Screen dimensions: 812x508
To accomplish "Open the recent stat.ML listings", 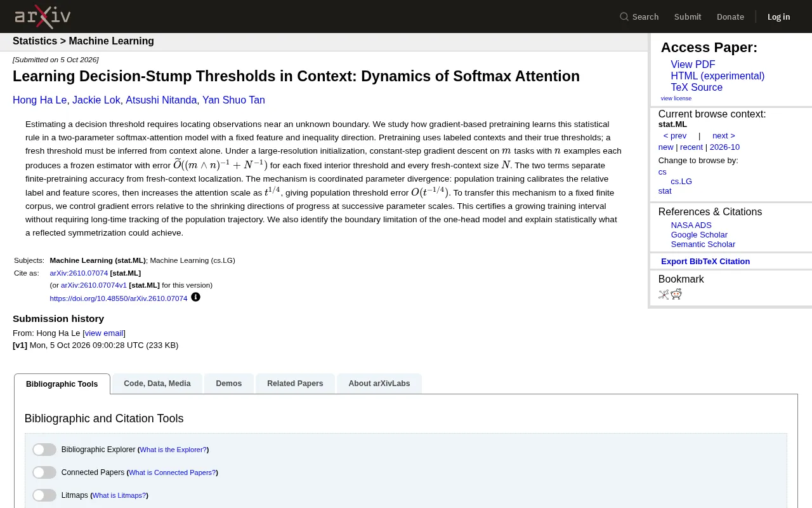I will tap(691, 147).
